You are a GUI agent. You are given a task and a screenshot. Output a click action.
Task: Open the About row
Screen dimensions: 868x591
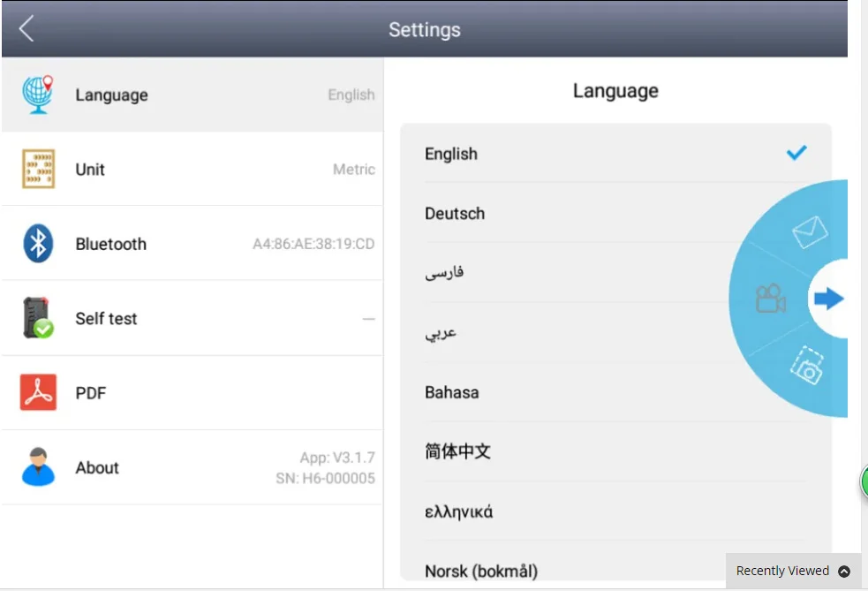(192, 467)
